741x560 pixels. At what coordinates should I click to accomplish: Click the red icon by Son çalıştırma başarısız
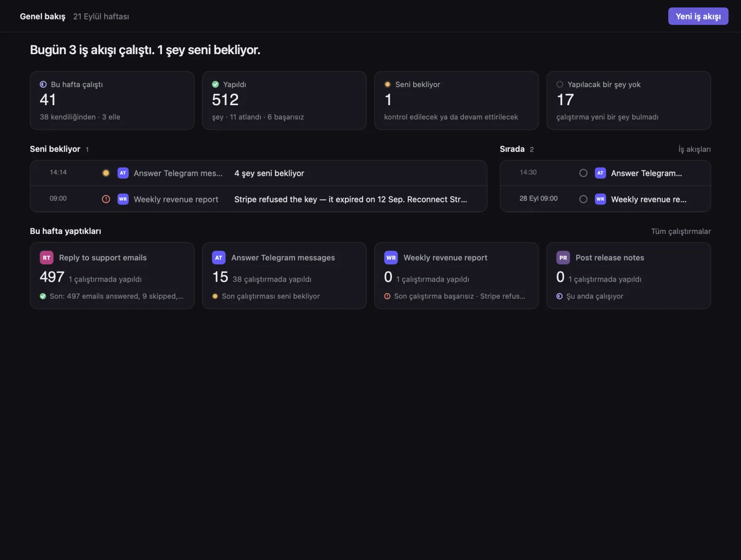[x=387, y=296]
